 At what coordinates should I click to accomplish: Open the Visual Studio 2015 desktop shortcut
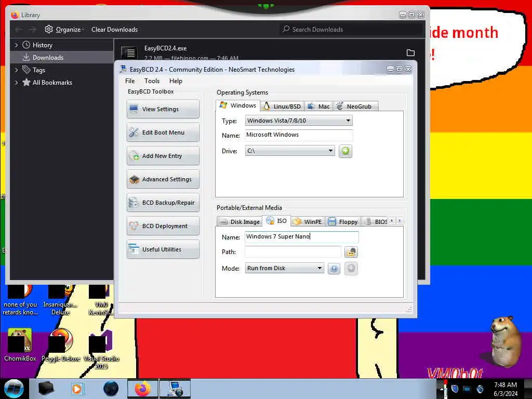(x=101, y=349)
